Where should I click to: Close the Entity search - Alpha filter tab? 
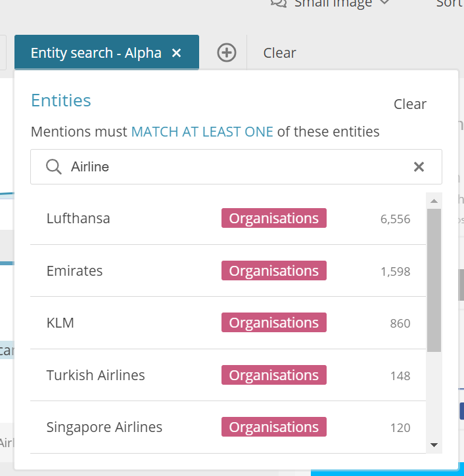[177, 53]
